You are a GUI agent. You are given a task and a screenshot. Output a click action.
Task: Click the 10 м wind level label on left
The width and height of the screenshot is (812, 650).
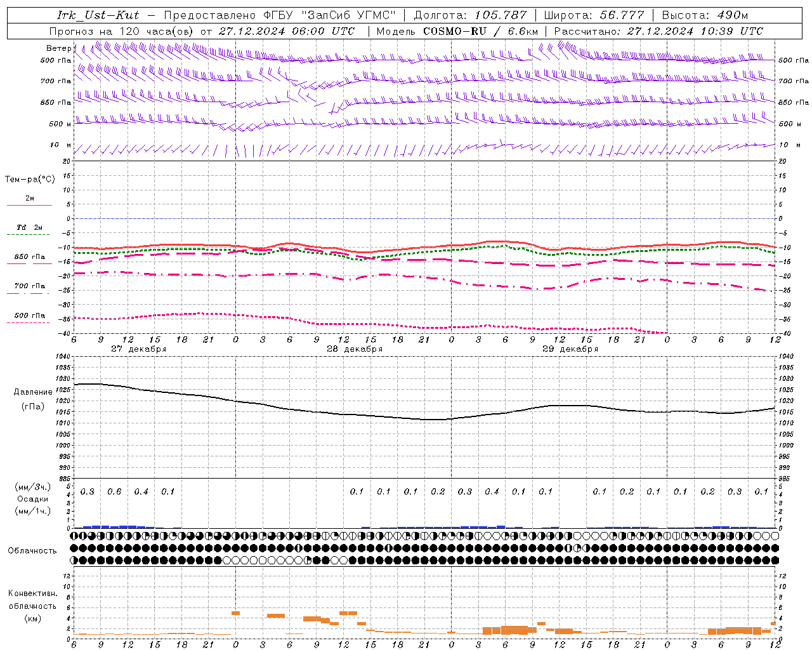pos(61,145)
